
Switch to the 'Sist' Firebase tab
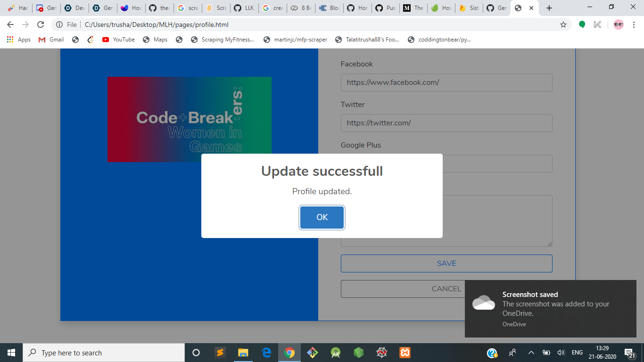pos(469,8)
